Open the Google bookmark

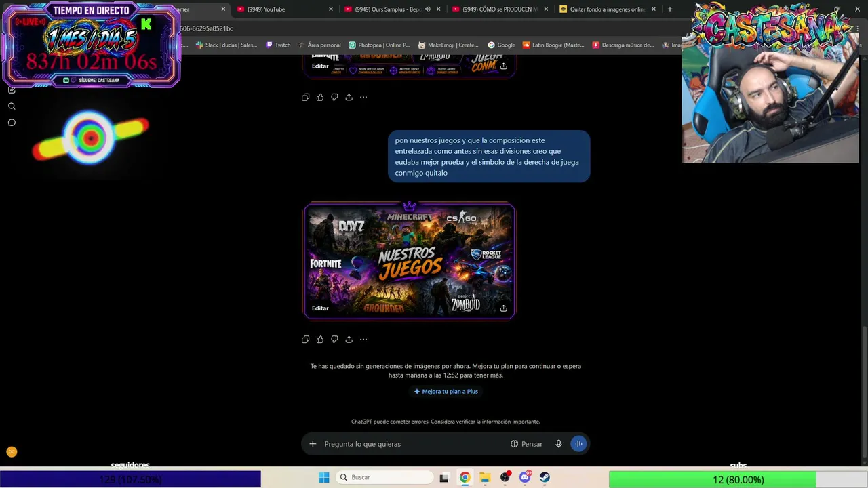[502, 45]
